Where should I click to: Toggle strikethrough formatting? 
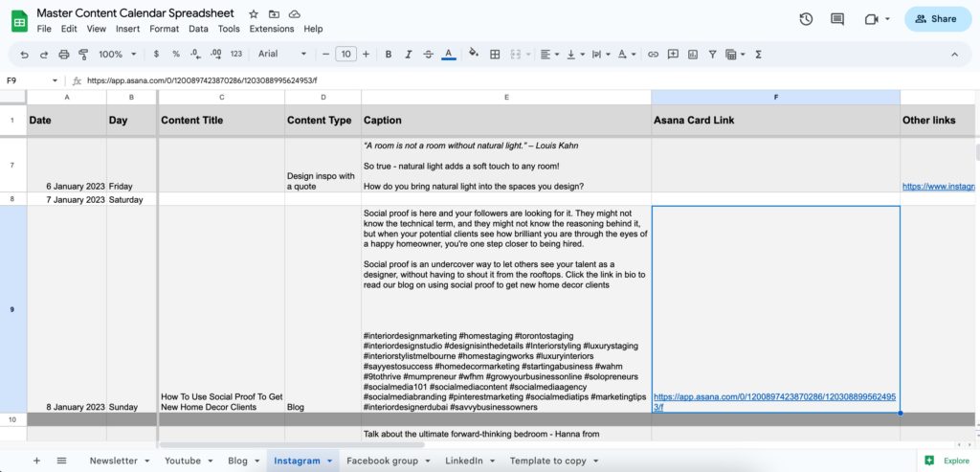pos(428,55)
